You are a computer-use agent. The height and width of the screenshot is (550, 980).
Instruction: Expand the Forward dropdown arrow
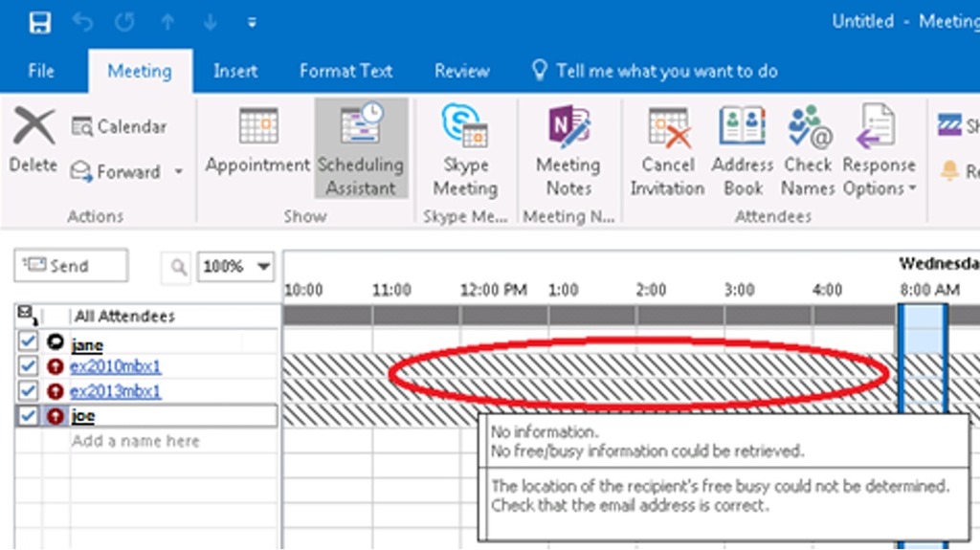179,172
